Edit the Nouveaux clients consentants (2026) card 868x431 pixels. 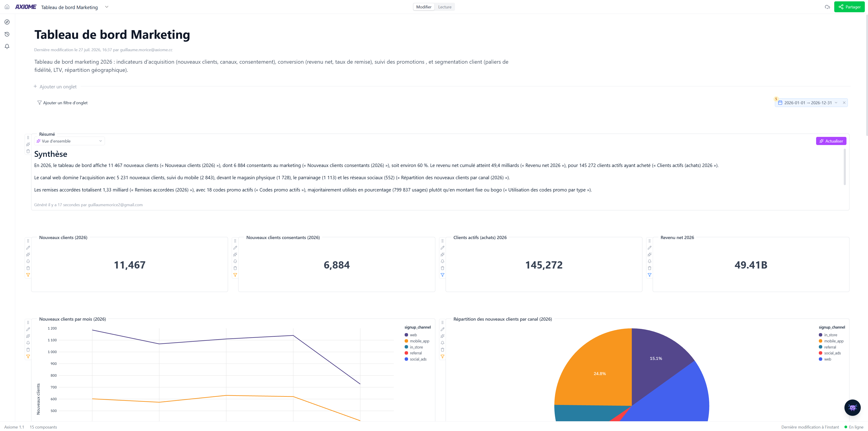click(x=235, y=247)
